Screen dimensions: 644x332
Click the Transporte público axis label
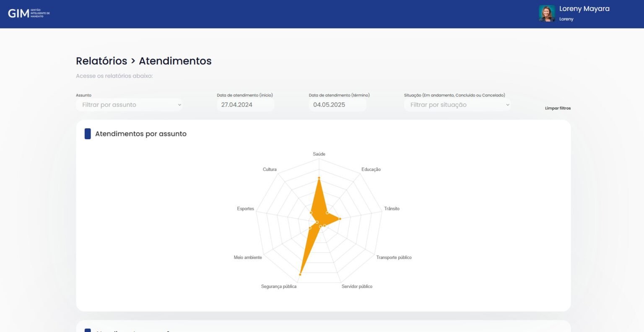394,257
